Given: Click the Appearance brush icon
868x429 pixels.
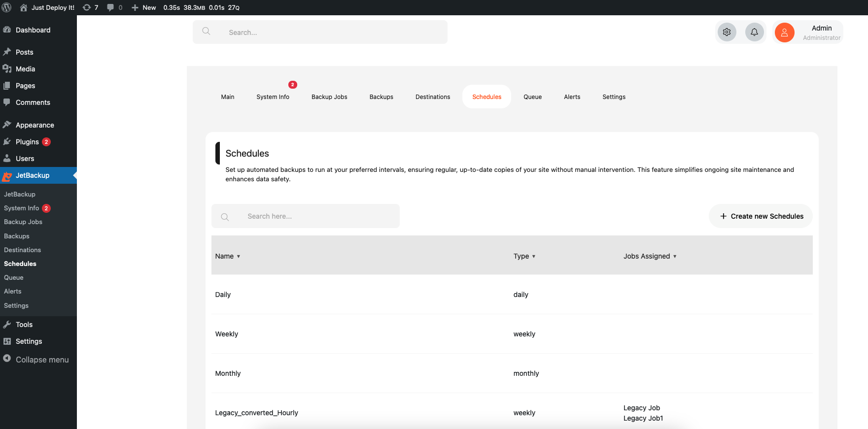Looking at the screenshot, I should coord(7,125).
